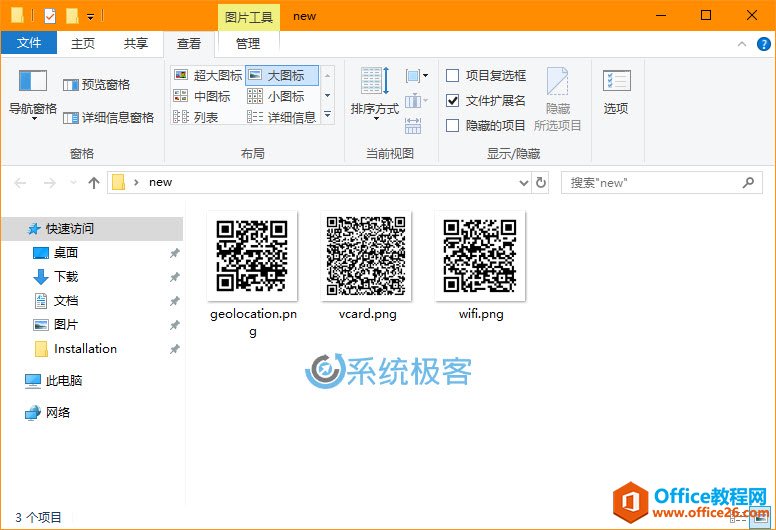
Task: Open the File (文件) tab
Action: [x=29, y=43]
